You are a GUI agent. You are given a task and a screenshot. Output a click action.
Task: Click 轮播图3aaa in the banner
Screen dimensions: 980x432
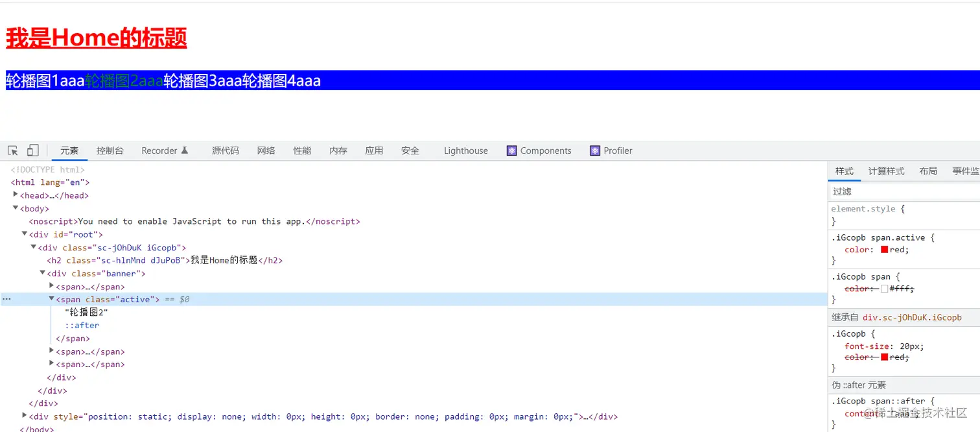click(x=203, y=81)
